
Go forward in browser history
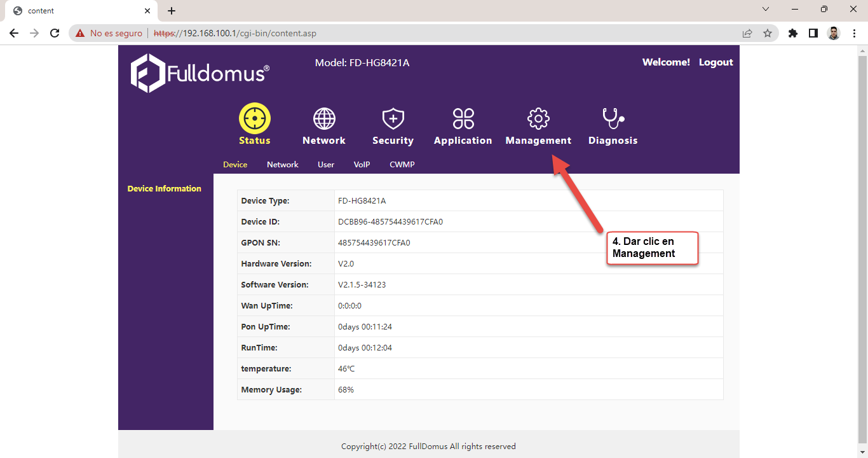(x=34, y=33)
